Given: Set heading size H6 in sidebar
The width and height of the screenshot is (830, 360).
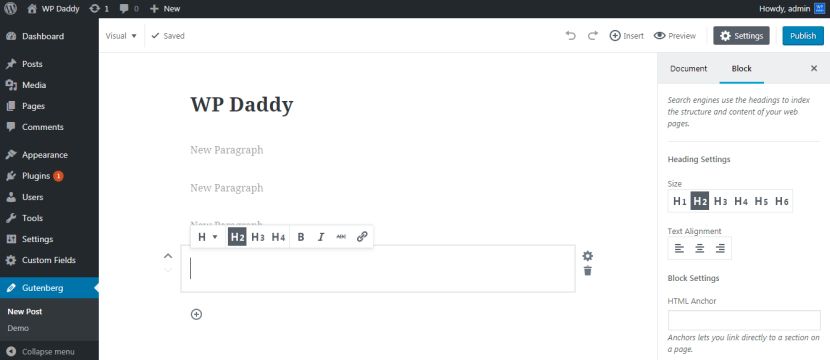Looking at the screenshot, I should tap(782, 201).
